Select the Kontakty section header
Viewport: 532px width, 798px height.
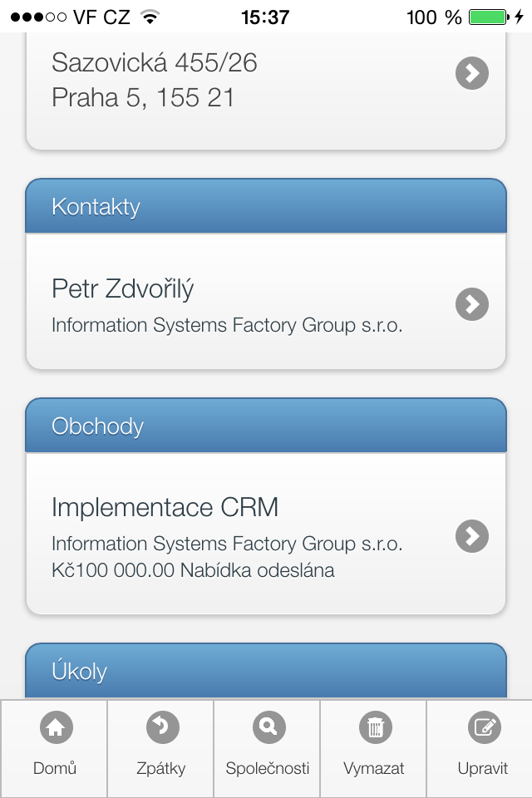(x=266, y=206)
